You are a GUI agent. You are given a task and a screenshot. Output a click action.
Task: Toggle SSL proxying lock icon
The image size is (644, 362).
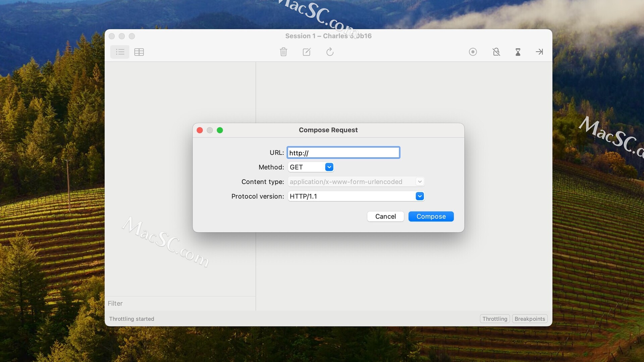[x=496, y=52]
